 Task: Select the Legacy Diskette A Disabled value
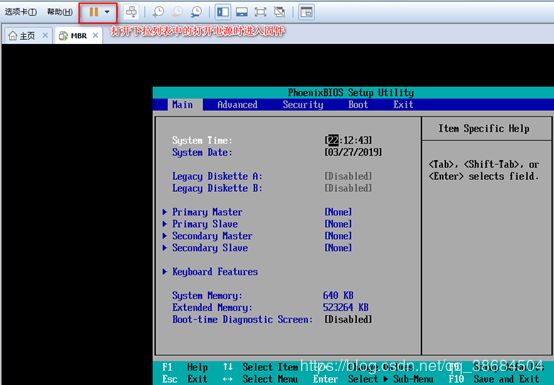pyautogui.click(x=348, y=176)
